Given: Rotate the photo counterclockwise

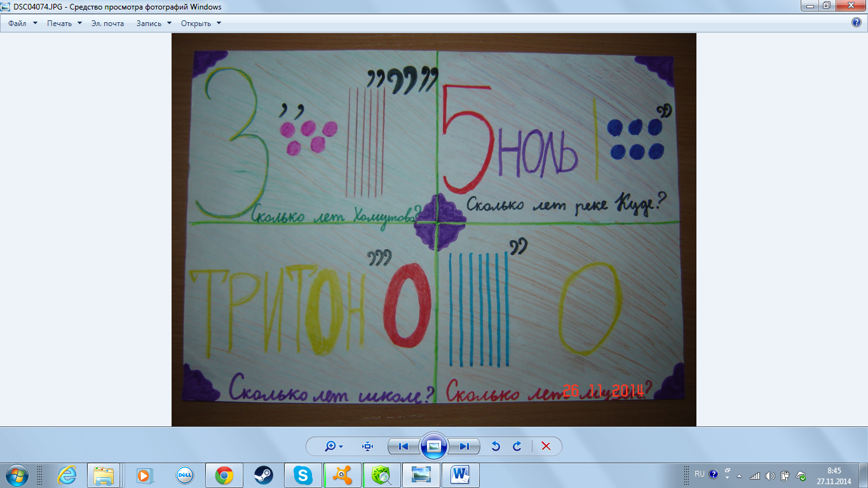Looking at the screenshot, I should [x=496, y=447].
